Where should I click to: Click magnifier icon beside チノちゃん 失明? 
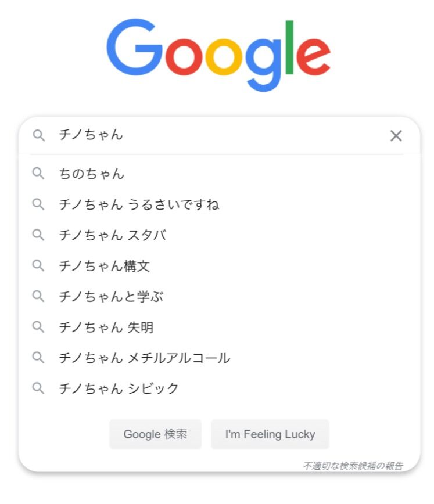(x=38, y=327)
